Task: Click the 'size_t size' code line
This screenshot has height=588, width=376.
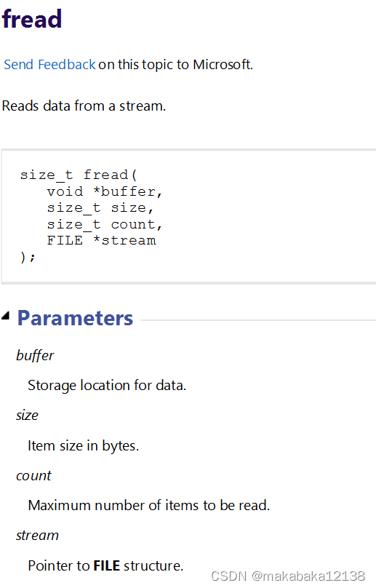Action: [x=100, y=208]
